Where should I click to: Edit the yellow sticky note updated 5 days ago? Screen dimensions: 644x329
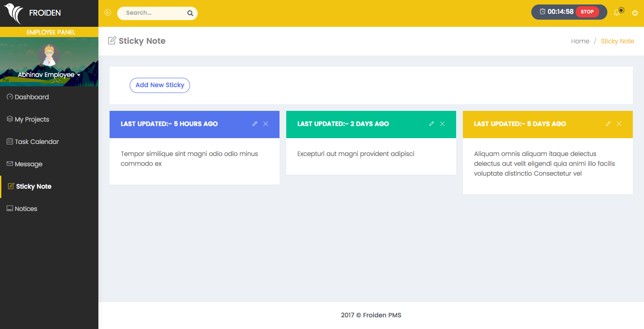point(608,124)
